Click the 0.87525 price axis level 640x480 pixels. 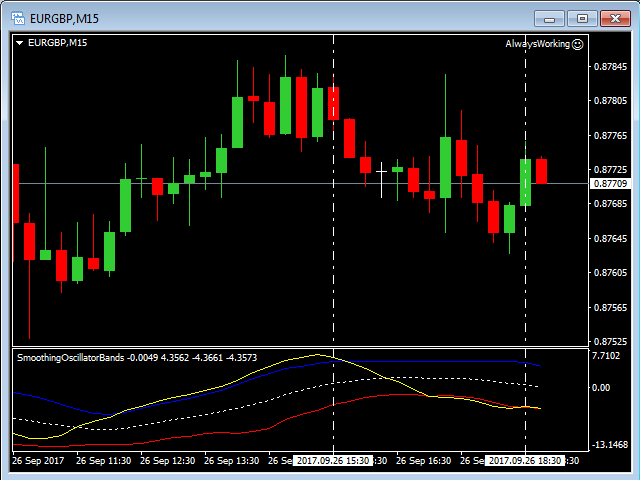[x=610, y=341]
